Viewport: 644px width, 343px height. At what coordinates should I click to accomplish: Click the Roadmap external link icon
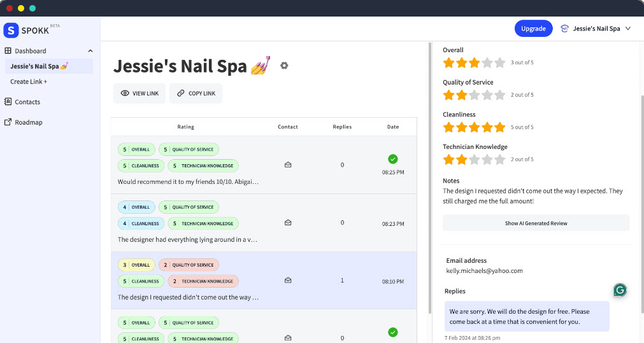[8, 122]
